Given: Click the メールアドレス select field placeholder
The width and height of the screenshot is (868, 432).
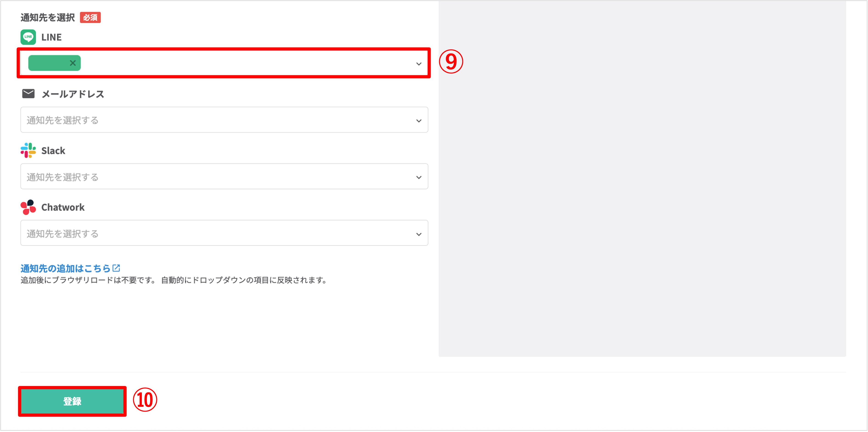Looking at the screenshot, I should (224, 120).
